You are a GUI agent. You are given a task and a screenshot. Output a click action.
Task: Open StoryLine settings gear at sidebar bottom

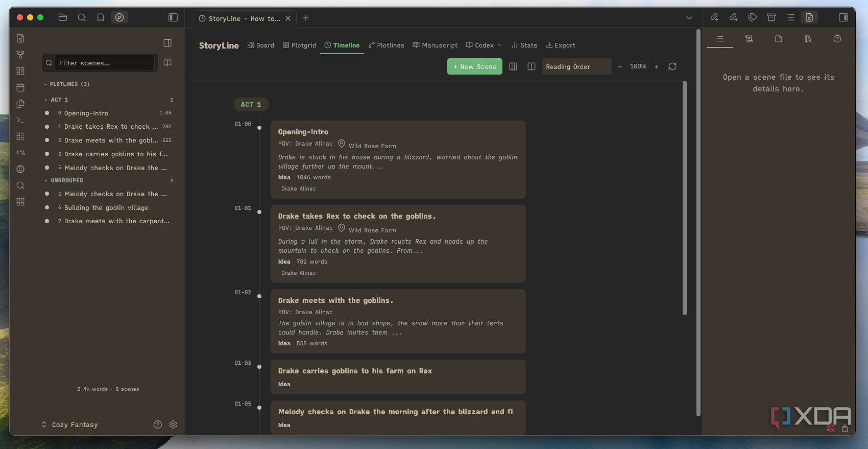click(173, 424)
